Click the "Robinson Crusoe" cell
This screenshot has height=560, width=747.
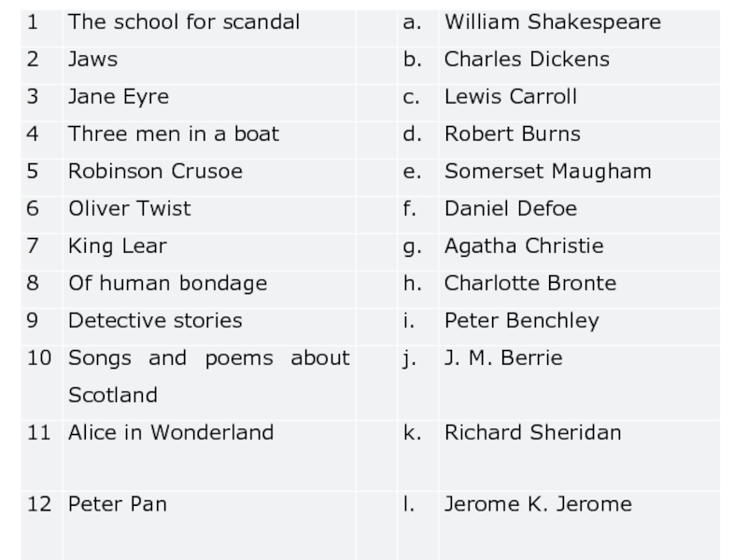click(155, 171)
